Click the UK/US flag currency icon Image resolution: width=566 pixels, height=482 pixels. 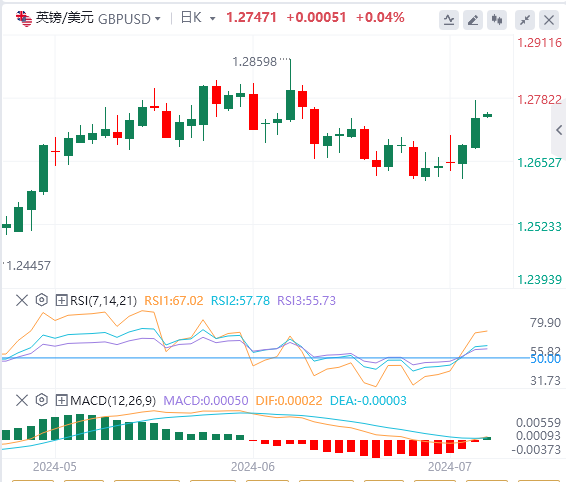click(x=24, y=18)
